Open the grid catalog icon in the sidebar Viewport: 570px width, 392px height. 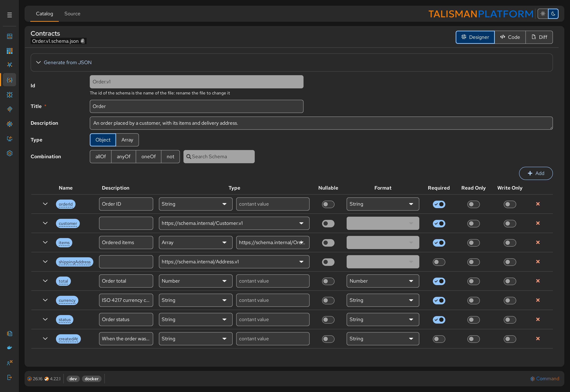tap(10, 51)
